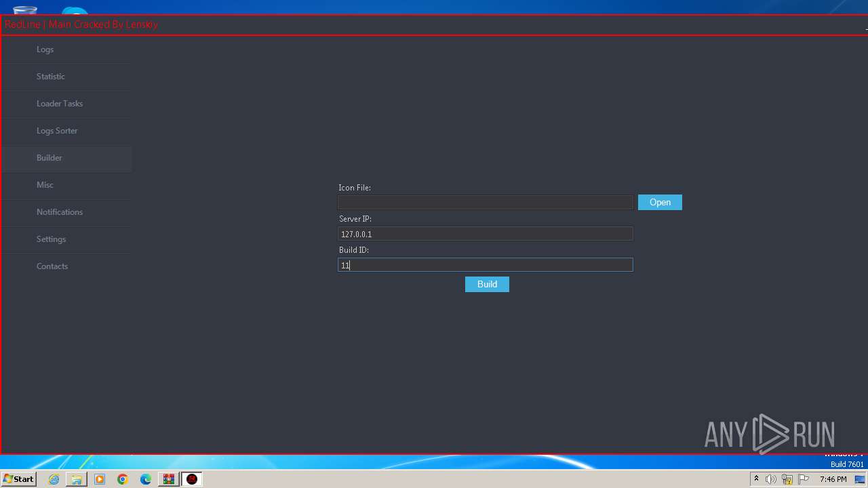Image resolution: width=868 pixels, height=488 pixels.
Task: Click the Server IP input field
Action: point(486,234)
